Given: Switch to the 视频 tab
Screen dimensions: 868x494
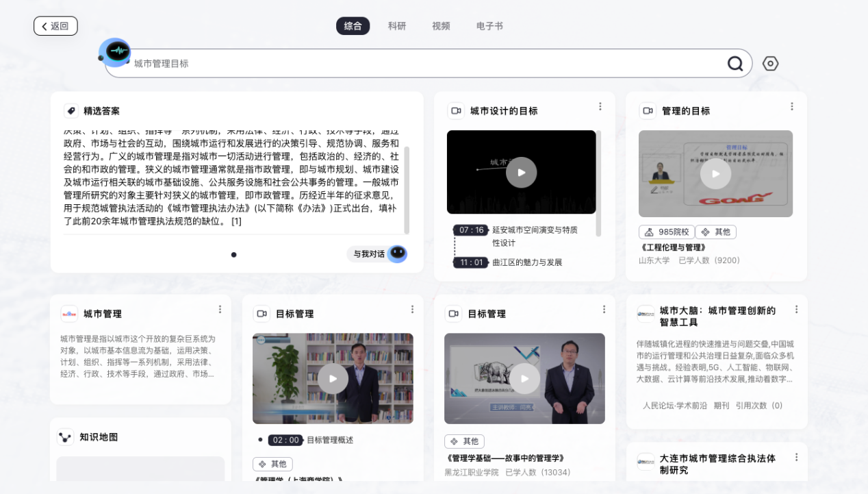Looking at the screenshot, I should click(441, 26).
